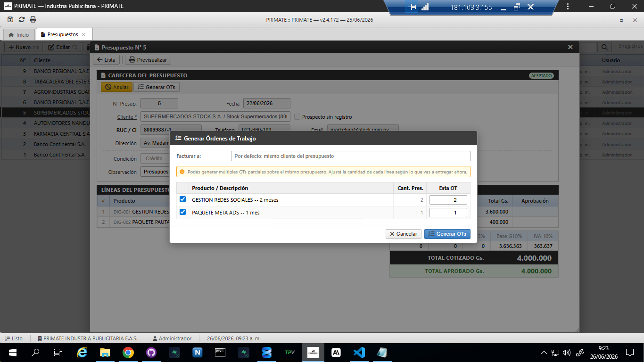Cancel the Generar Órdenes de Trabajo dialog
This screenshot has width=644, height=362.
click(x=404, y=234)
